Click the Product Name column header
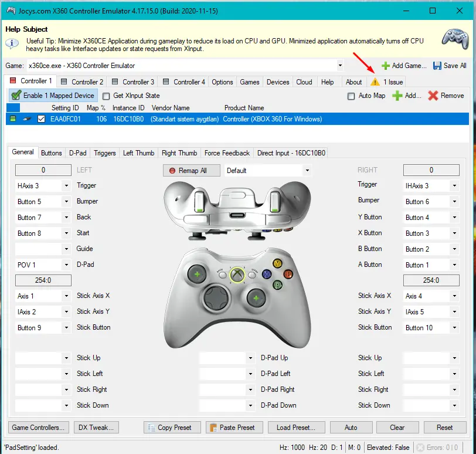The image size is (476, 454). [244, 108]
